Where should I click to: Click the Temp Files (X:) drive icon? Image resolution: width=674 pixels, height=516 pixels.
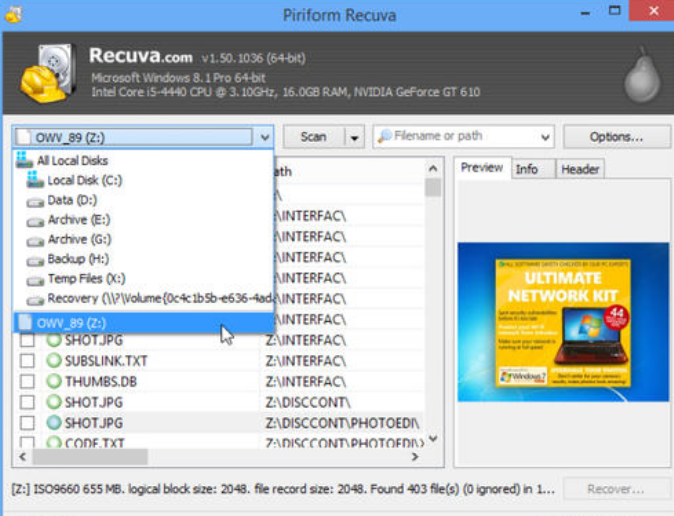click(x=35, y=280)
